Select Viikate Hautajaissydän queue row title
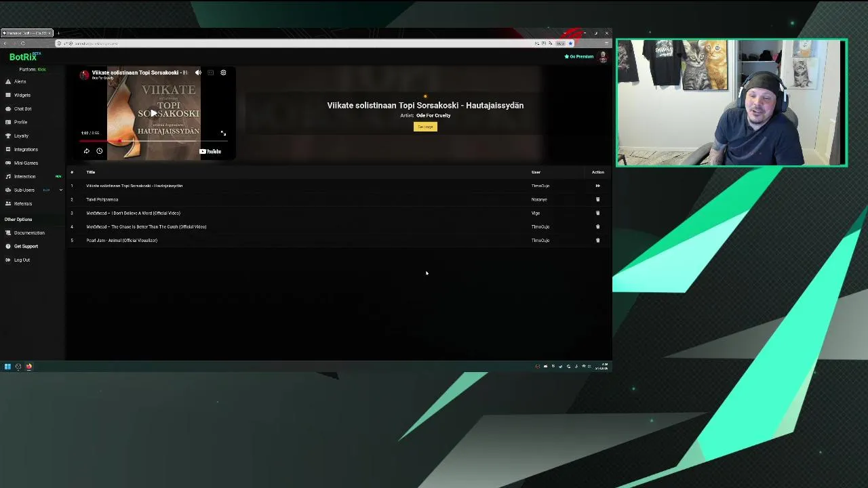Image resolution: width=868 pixels, height=488 pixels. pyautogui.click(x=134, y=186)
